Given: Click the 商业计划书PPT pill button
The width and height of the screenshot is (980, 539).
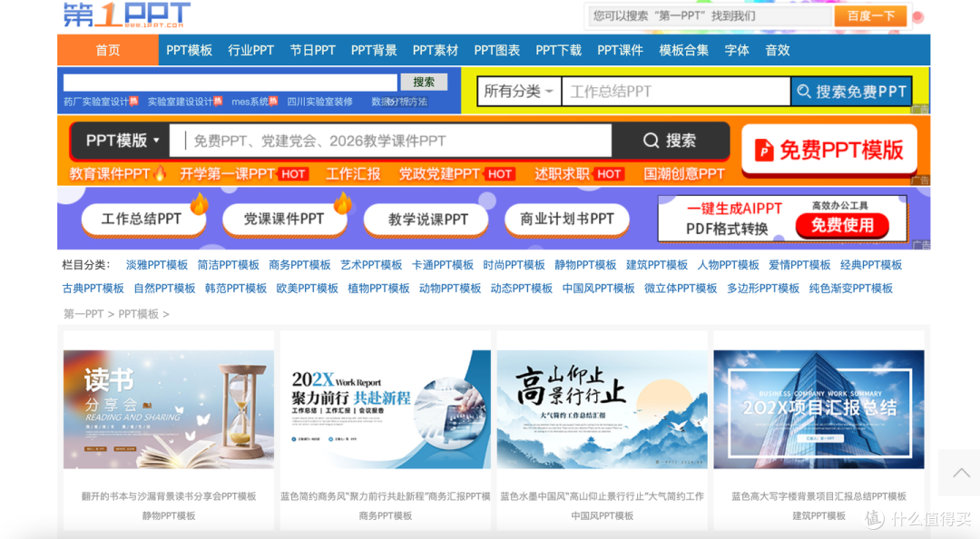Looking at the screenshot, I should [x=567, y=220].
